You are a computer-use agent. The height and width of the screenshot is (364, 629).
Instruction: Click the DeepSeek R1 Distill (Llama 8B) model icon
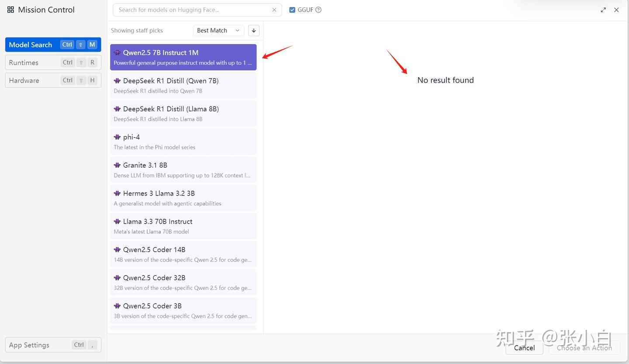117,109
